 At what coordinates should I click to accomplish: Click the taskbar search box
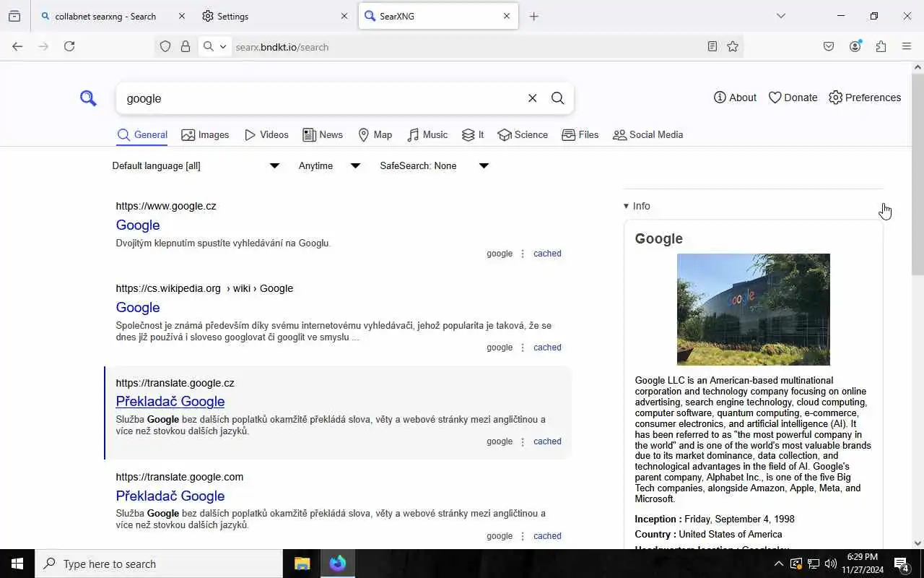[x=159, y=564]
